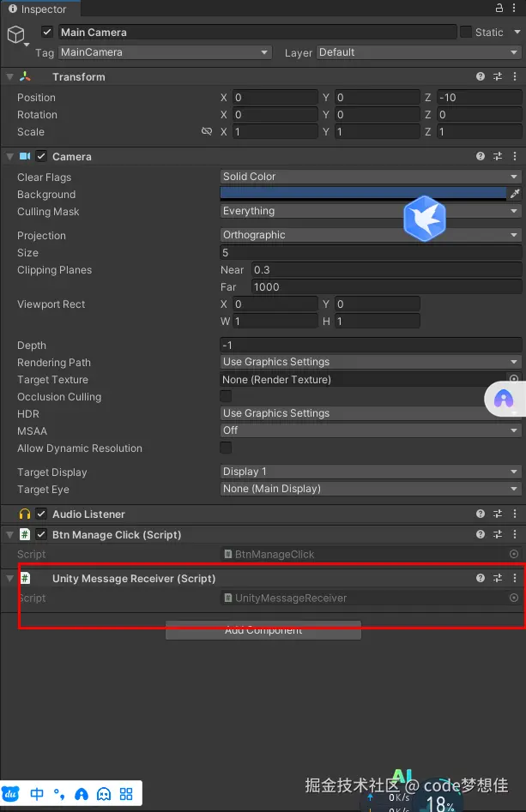Open Unity Message Receiver help reference
This screenshot has height=812, width=526.
click(481, 578)
